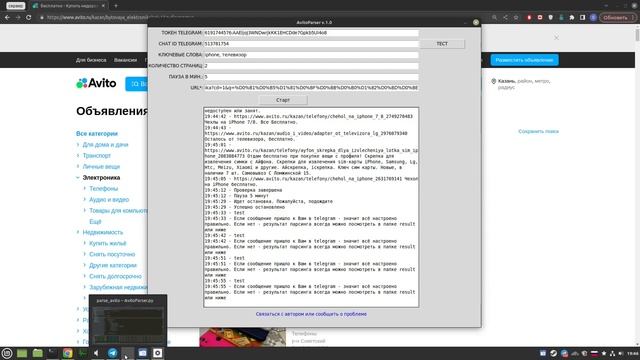
Task: Focus the 'КЛЮЧЕВЫЕ СЛОВА' field
Action: click(311, 55)
